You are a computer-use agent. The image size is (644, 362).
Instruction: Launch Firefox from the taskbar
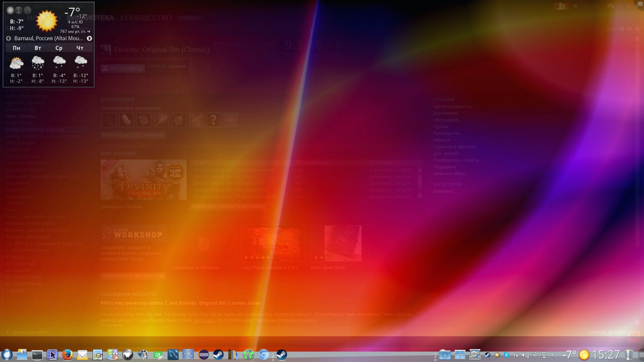67,355
